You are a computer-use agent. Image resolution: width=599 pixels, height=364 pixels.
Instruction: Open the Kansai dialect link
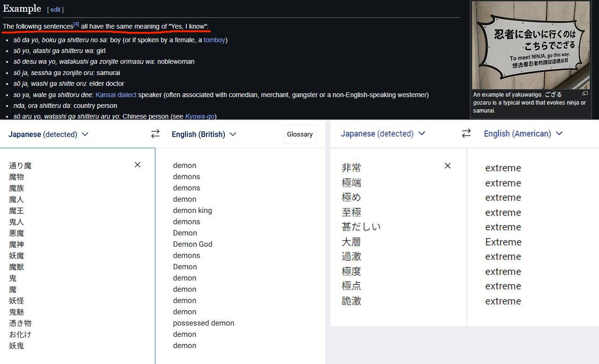pos(116,95)
